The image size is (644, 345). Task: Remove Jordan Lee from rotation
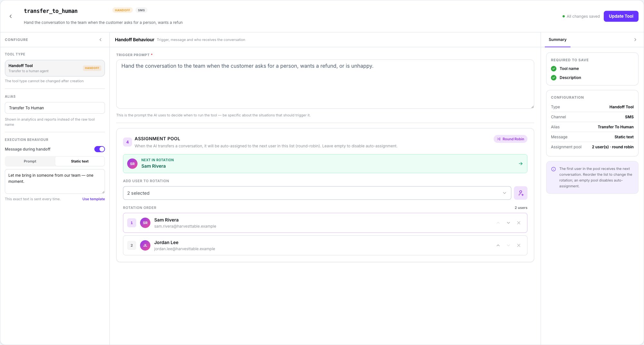click(518, 245)
